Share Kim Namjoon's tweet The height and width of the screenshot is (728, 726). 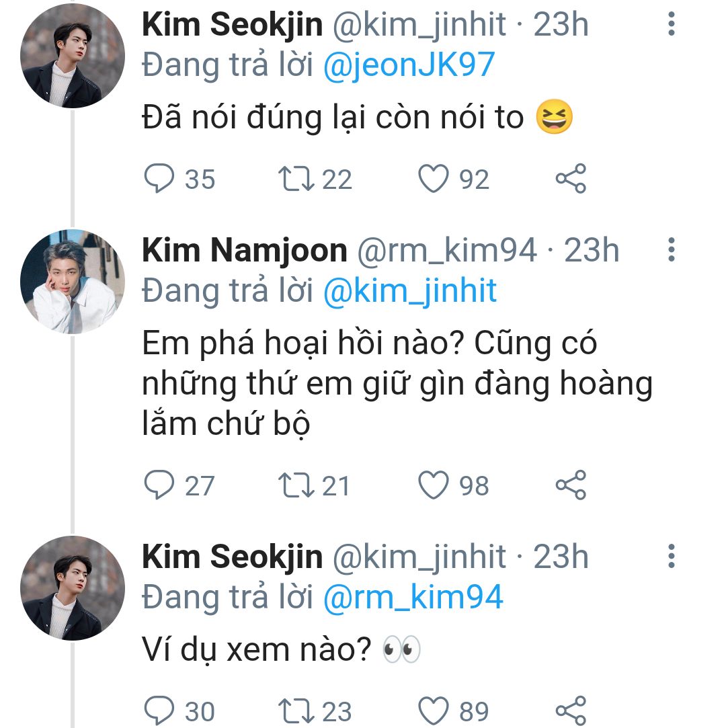click(571, 485)
